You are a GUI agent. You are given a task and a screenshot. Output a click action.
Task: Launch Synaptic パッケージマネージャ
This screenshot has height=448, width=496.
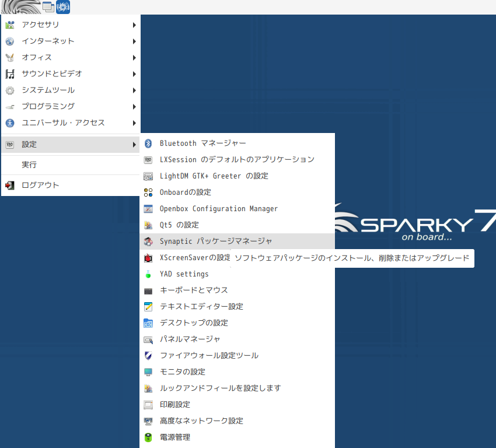click(237, 242)
